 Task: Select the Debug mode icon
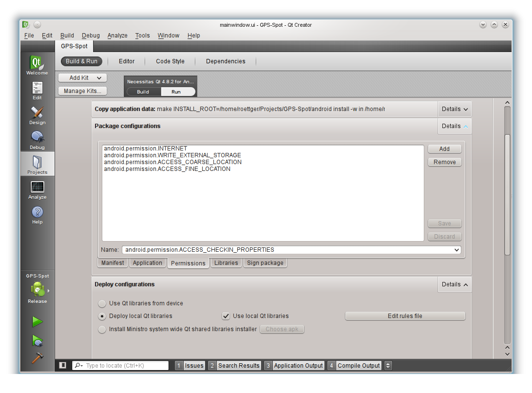click(37, 140)
